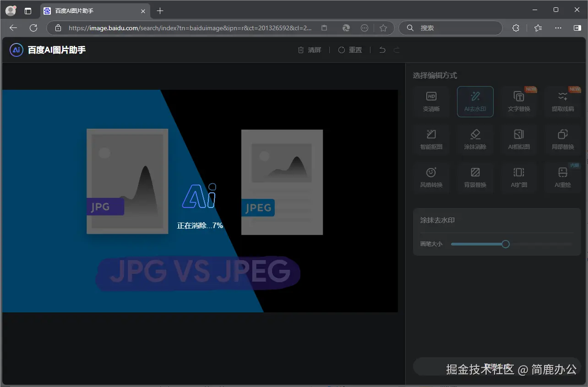Click the undo arrow icon
Viewport: 588px width, 387px height.
382,50
